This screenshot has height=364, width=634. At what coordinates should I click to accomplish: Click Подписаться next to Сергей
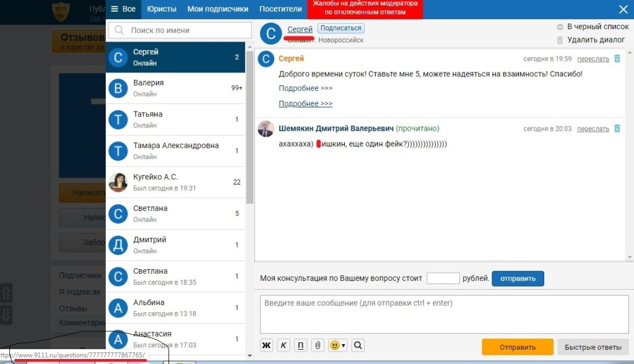coord(341,28)
